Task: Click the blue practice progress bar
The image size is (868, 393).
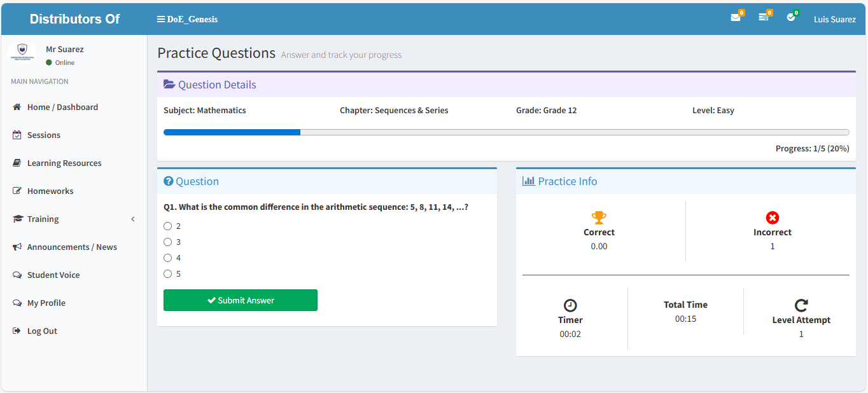Action: pyautogui.click(x=232, y=132)
